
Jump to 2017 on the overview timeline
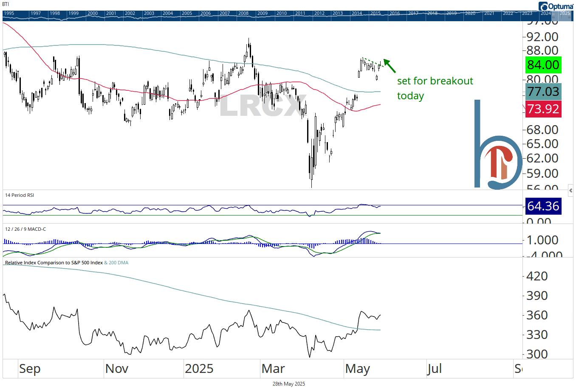pos(413,13)
